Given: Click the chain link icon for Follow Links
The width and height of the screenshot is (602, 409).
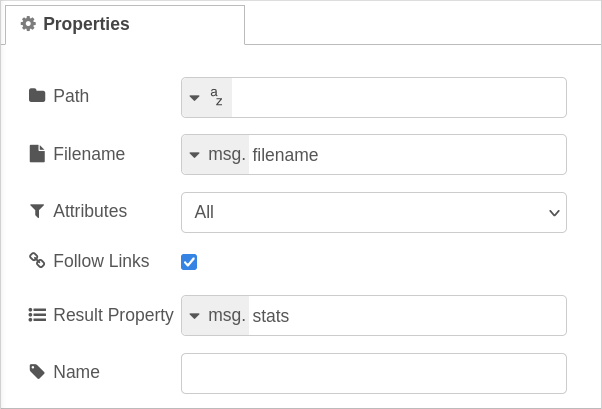Looking at the screenshot, I should point(37,260).
